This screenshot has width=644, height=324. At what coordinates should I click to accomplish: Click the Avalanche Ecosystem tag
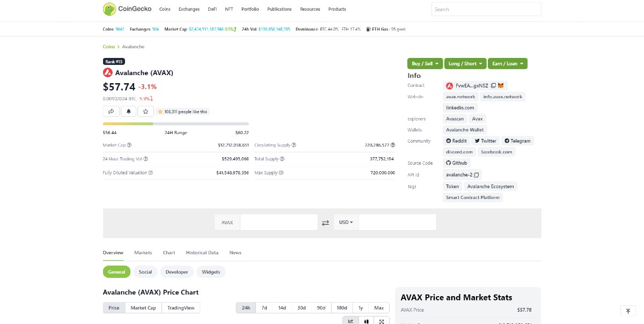pos(491,187)
